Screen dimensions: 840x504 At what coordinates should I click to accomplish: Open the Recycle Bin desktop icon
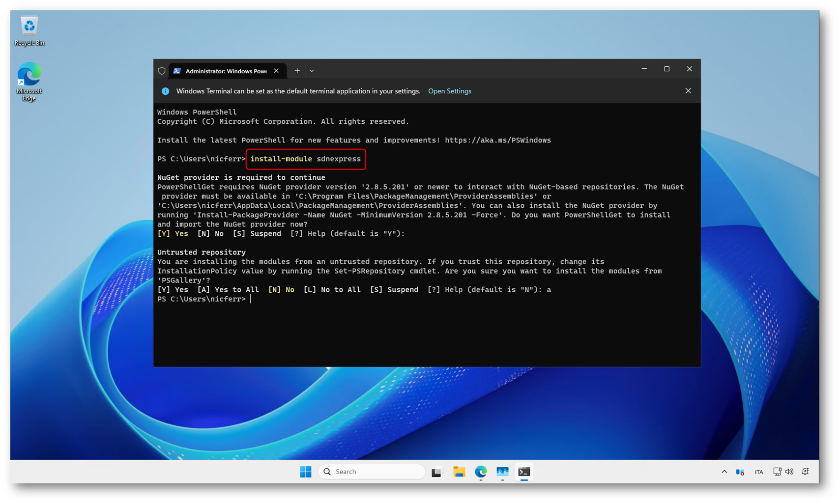pos(29,30)
